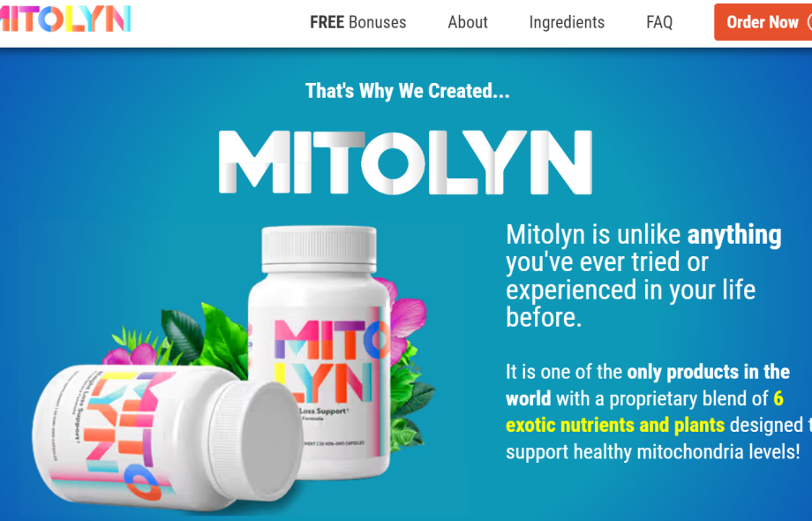The width and height of the screenshot is (812, 521).
Task: Open the FREE Bonuses menu item
Action: pos(357,22)
